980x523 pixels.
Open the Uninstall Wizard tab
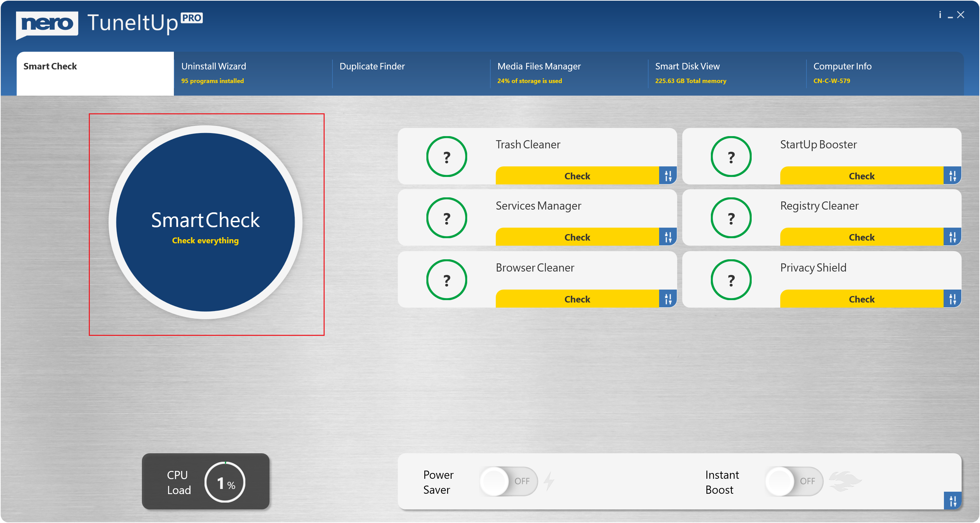253,73
